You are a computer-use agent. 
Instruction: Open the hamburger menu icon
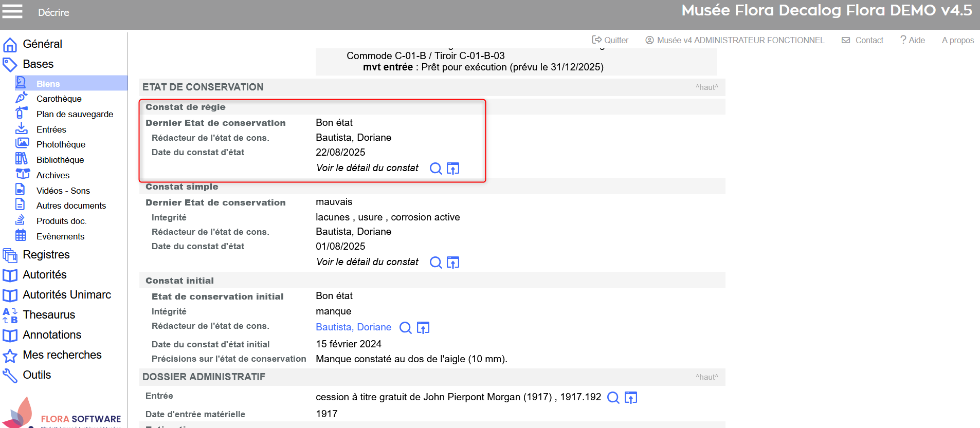click(x=12, y=11)
